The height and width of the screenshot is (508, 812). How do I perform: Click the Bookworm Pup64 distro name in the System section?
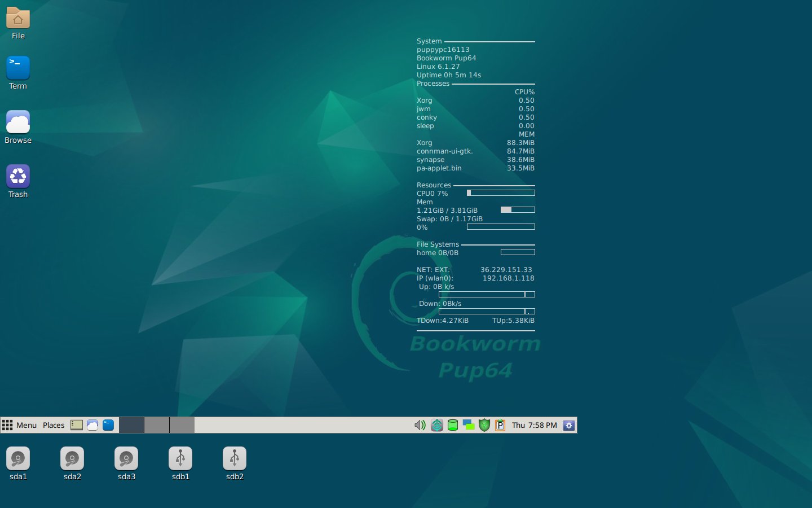(x=447, y=58)
